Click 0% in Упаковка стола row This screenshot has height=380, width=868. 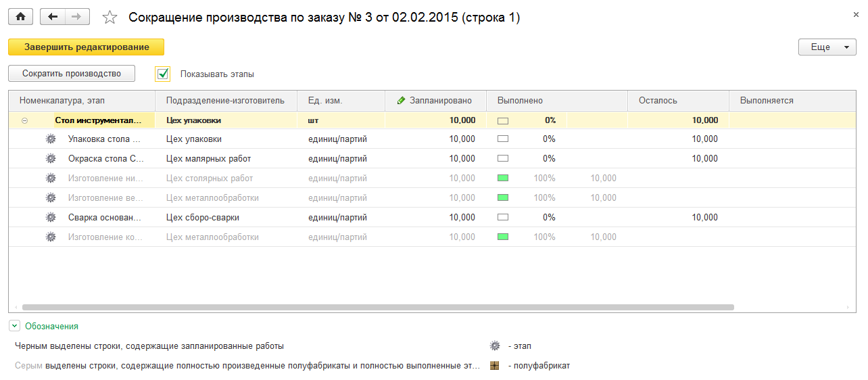[549, 139]
